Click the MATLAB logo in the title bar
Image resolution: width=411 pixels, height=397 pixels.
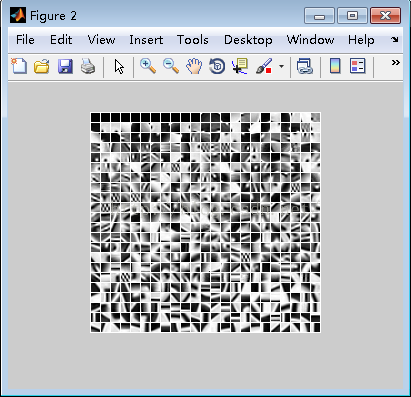click(x=18, y=15)
